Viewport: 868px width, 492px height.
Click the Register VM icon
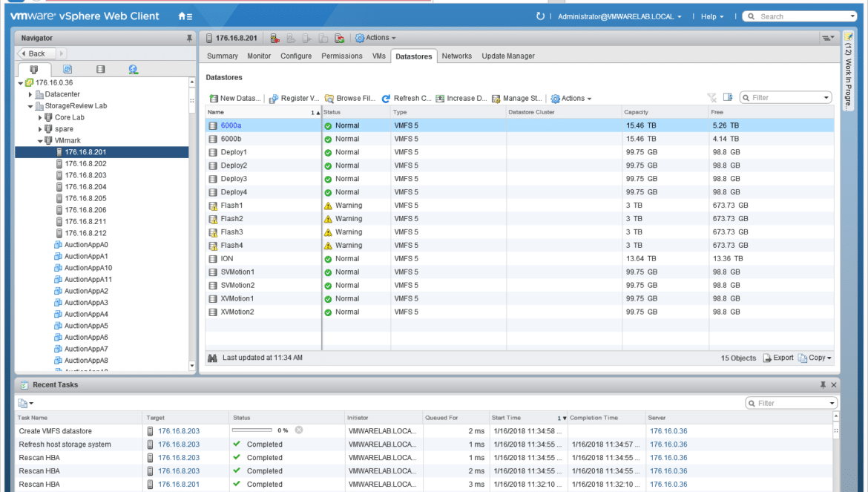coord(274,99)
